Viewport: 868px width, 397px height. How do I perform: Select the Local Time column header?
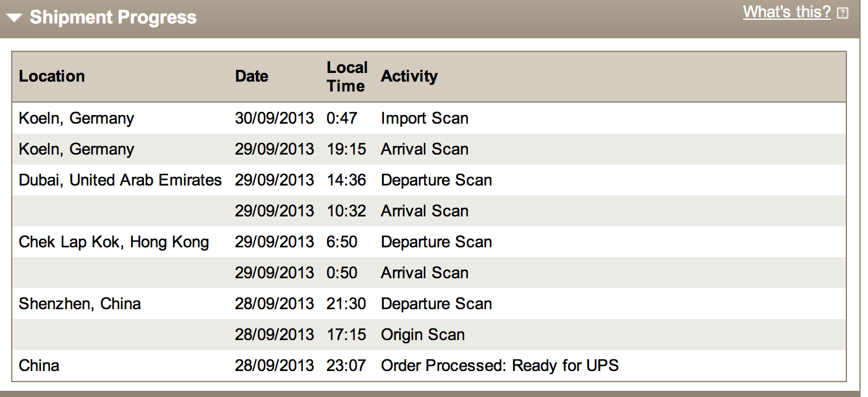tap(347, 77)
